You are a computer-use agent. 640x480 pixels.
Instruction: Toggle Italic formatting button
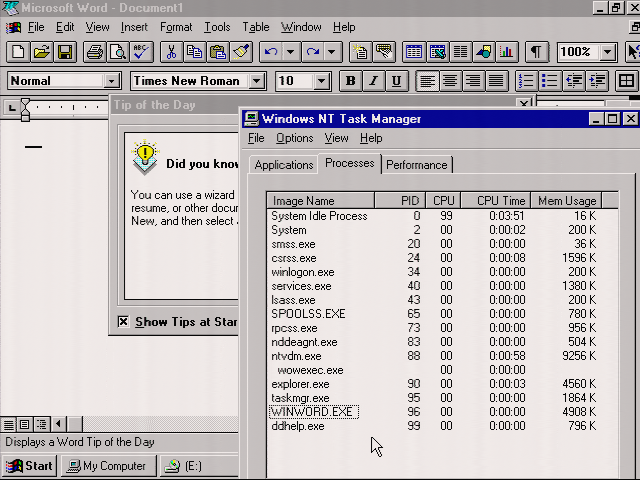pos(373,81)
